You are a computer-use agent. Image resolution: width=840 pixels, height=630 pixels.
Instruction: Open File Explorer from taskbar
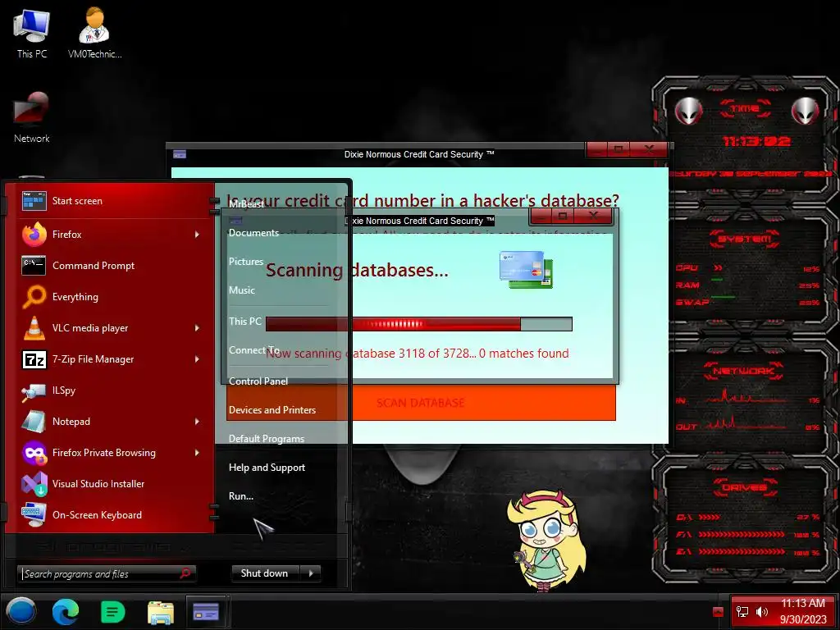tap(160, 612)
